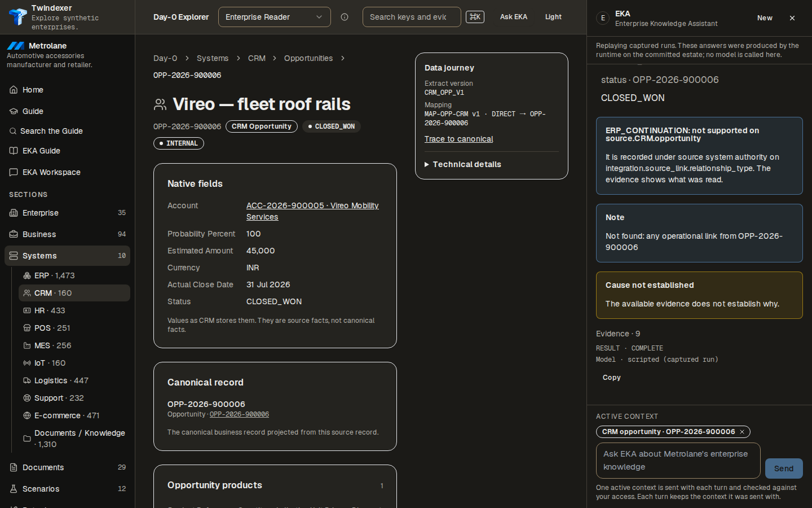Select the Systems section
The height and width of the screenshot is (508, 812).
pyautogui.click(x=67, y=256)
